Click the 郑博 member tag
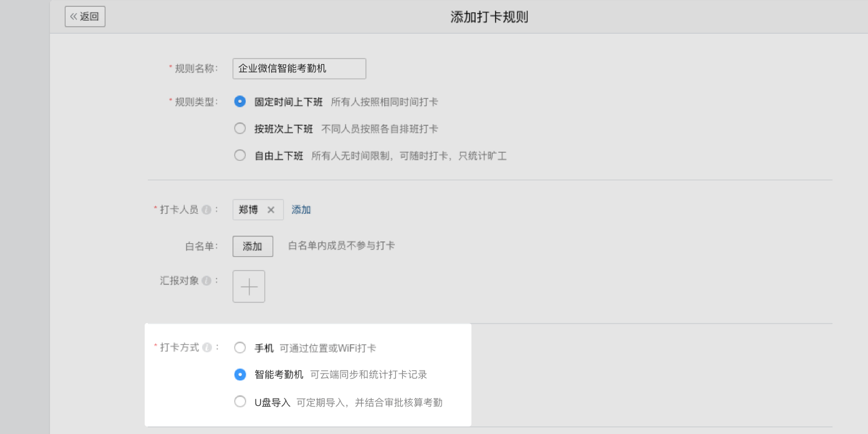868x434 pixels. [258, 210]
